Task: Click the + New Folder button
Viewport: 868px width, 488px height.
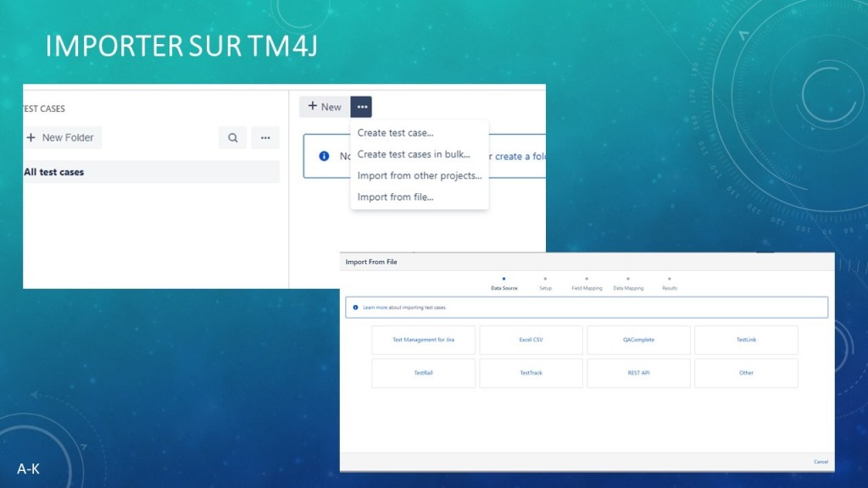Action: [x=61, y=138]
